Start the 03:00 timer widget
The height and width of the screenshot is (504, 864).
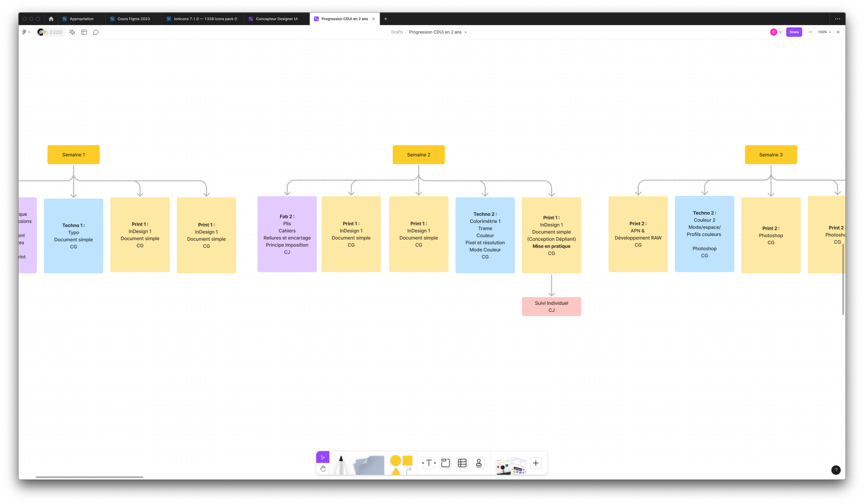(50, 32)
